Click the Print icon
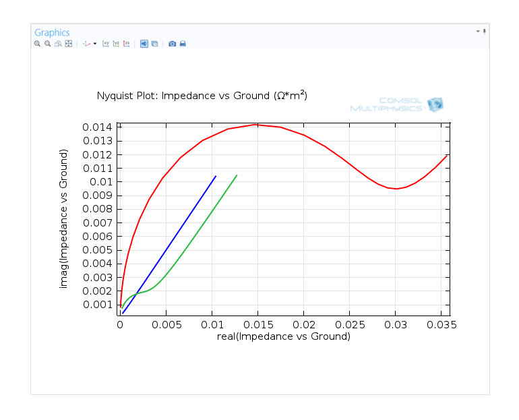 183,44
